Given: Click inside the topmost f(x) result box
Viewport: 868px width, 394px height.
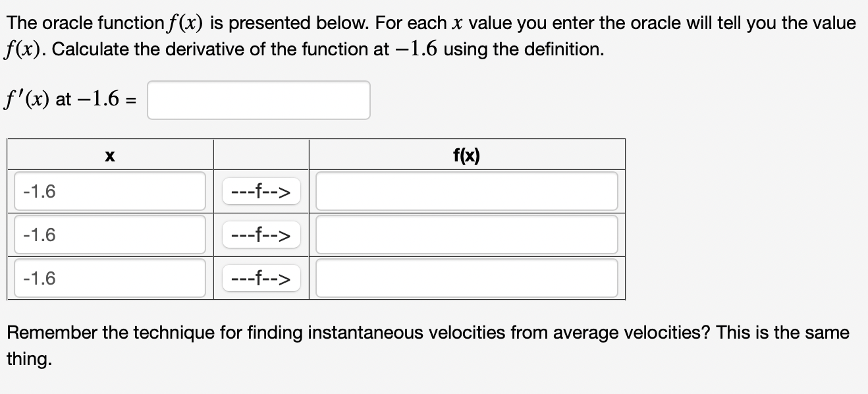Looking at the screenshot, I should 466,190.
